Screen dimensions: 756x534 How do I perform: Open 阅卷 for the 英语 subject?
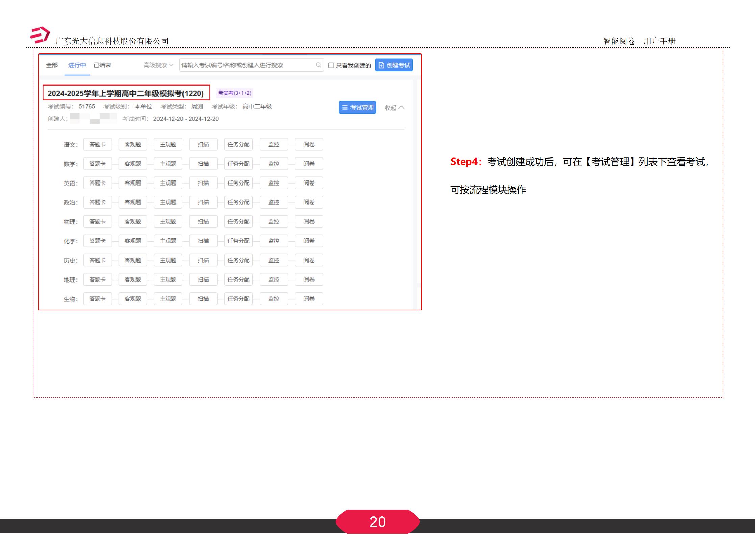309,183
